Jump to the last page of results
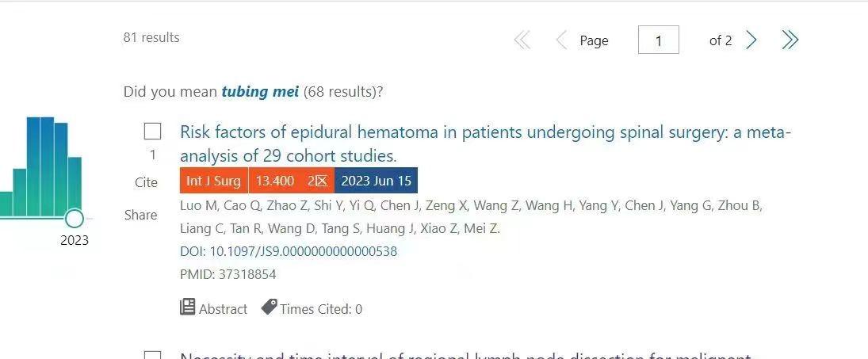Image resolution: width=868 pixels, height=359 pixels. click(790, 40)
